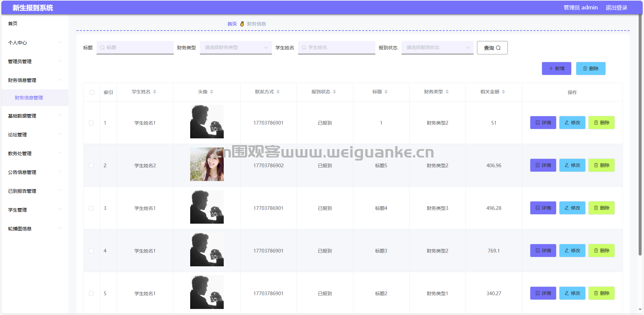
Task: Click the hand icon in breadcrumb
Action: click(x=242, y=24)
